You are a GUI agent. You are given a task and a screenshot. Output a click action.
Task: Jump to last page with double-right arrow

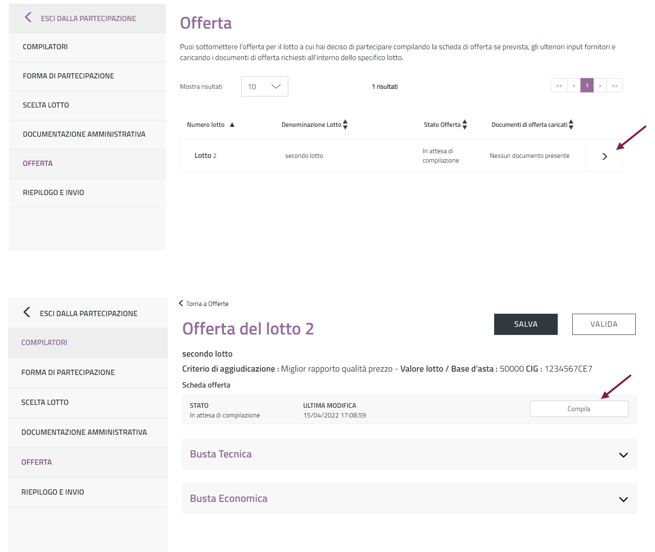tap(614, 86)
